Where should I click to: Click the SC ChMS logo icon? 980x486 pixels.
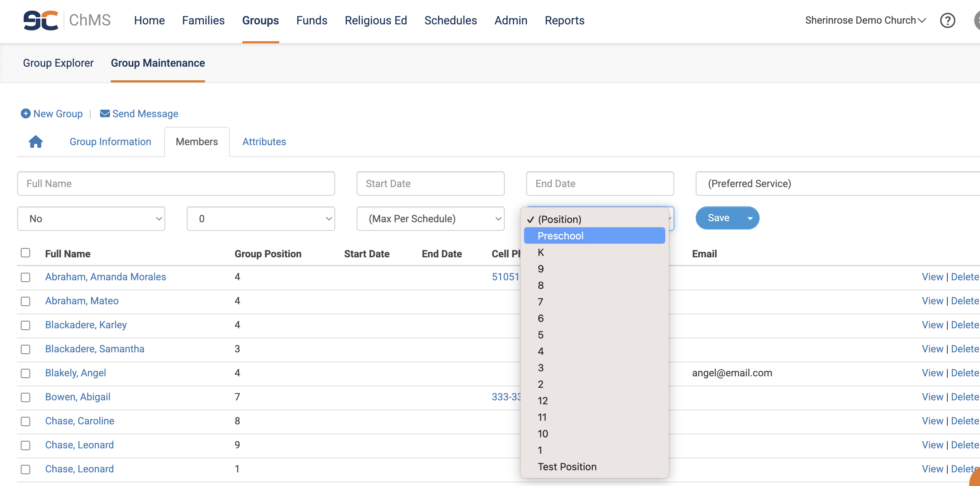pos(41,20)
